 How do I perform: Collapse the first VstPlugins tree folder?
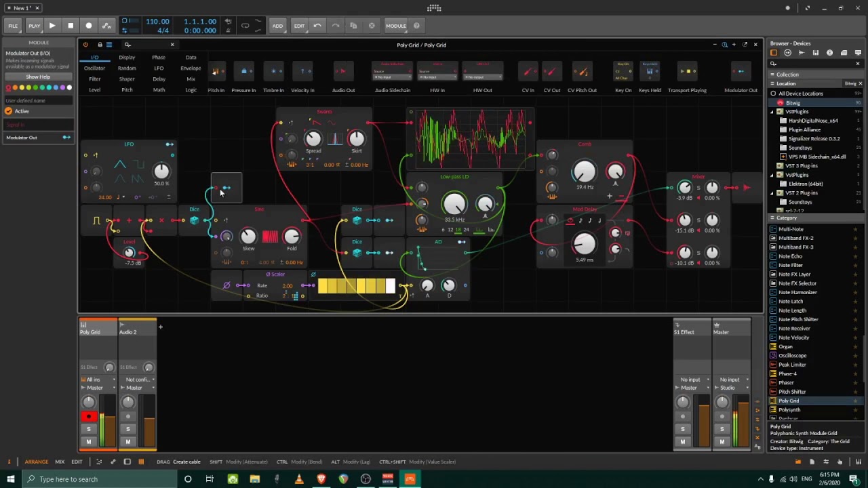(x=772, y=112)
